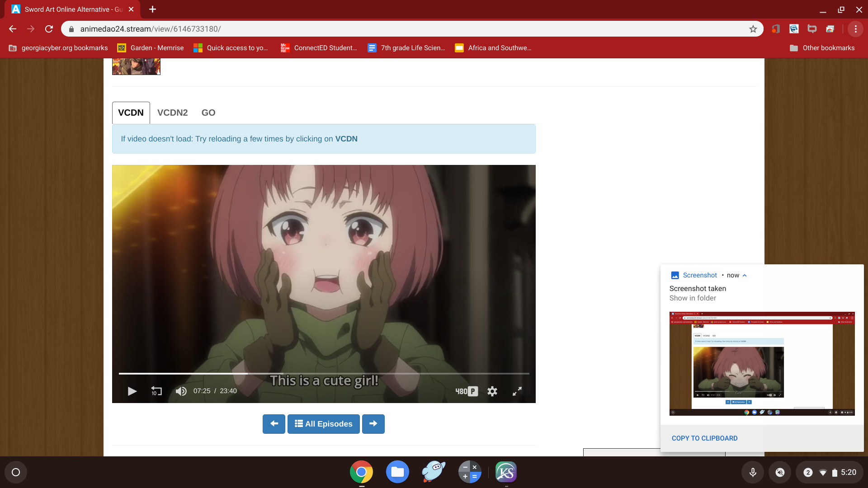Open the KS app in shelf
Screen dimensions: 868x488
506,472
